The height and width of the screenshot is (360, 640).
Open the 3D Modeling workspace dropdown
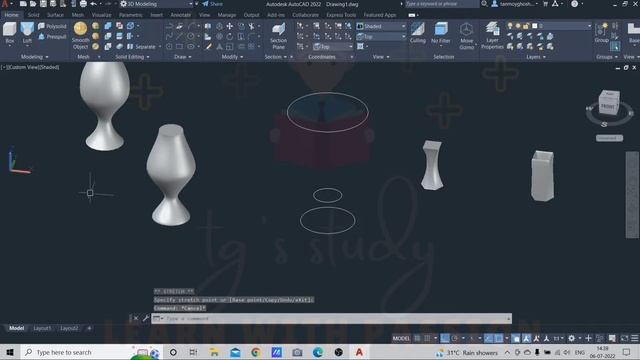pyautogui.click(x=157, y=4)
